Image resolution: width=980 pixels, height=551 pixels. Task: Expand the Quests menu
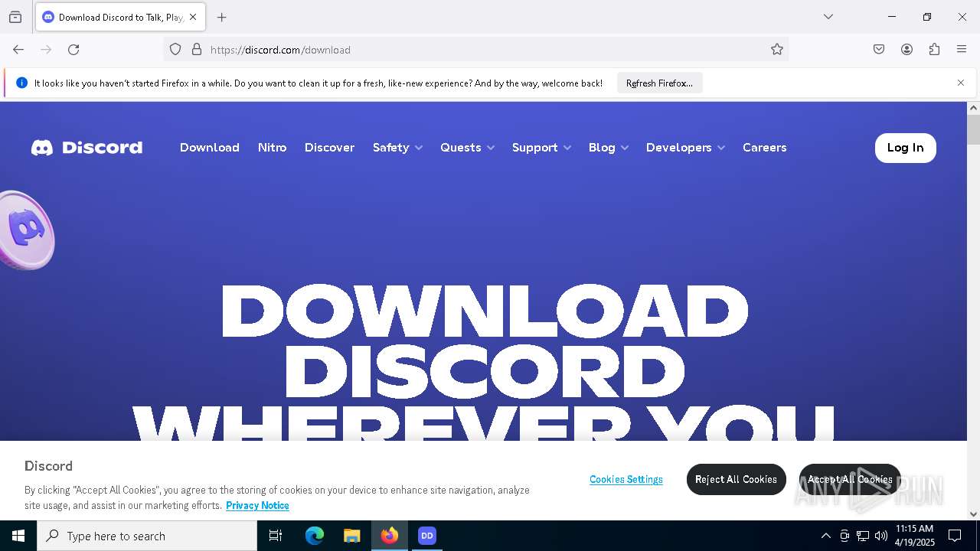(467, 148)
